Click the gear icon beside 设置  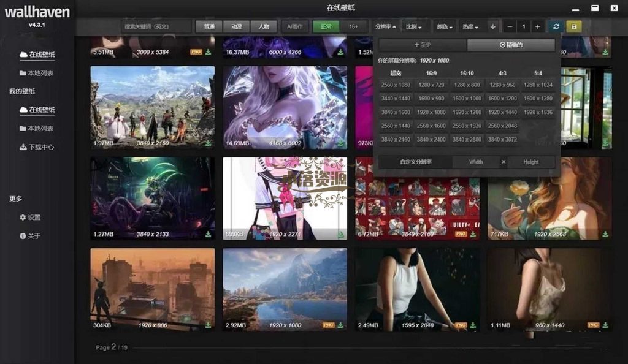23,217
